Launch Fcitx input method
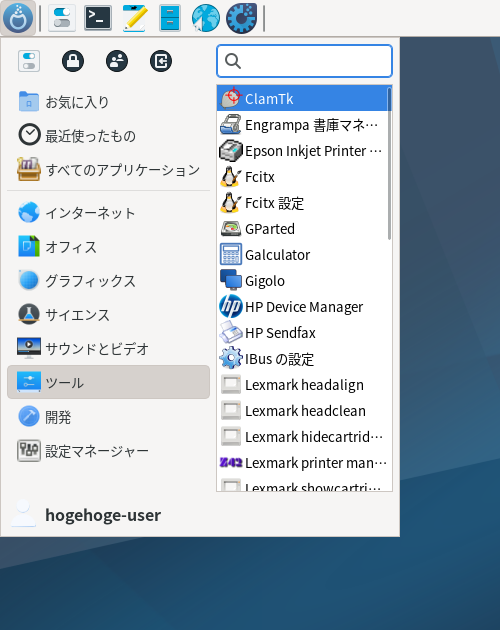500x630 pixels. [302, 176]
